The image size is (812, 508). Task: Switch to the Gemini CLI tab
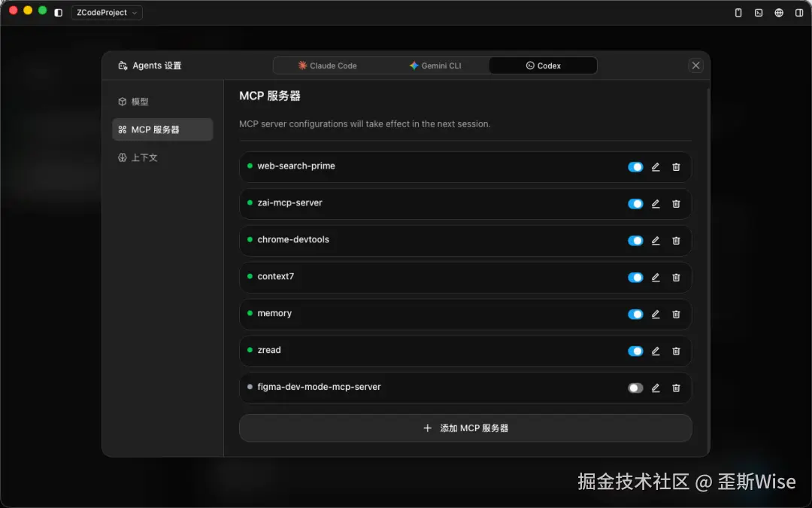click(435, 65)
